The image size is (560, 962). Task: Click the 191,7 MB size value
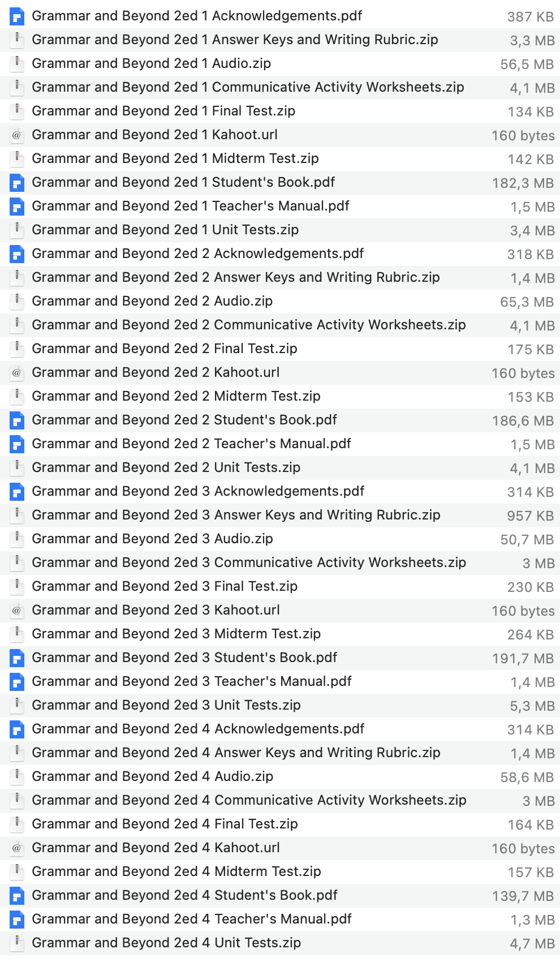click(523, 659)
